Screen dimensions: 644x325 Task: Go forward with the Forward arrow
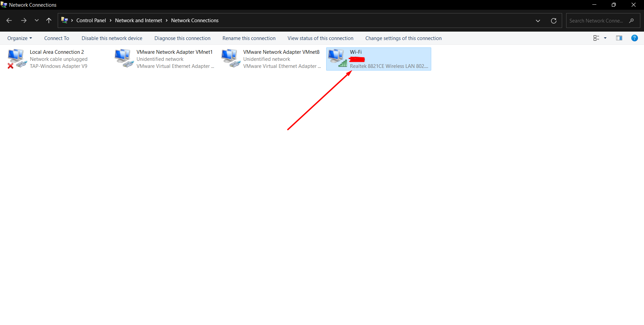click(23, 21)
